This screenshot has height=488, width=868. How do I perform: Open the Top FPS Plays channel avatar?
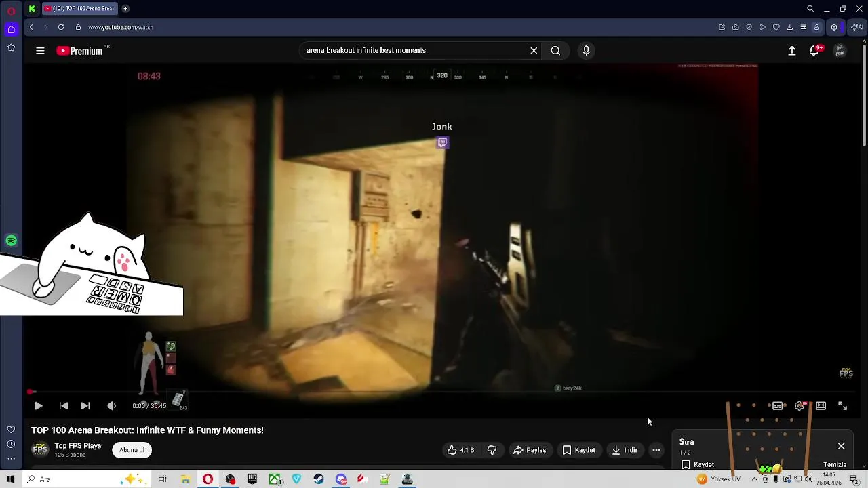tap(40, 450)
